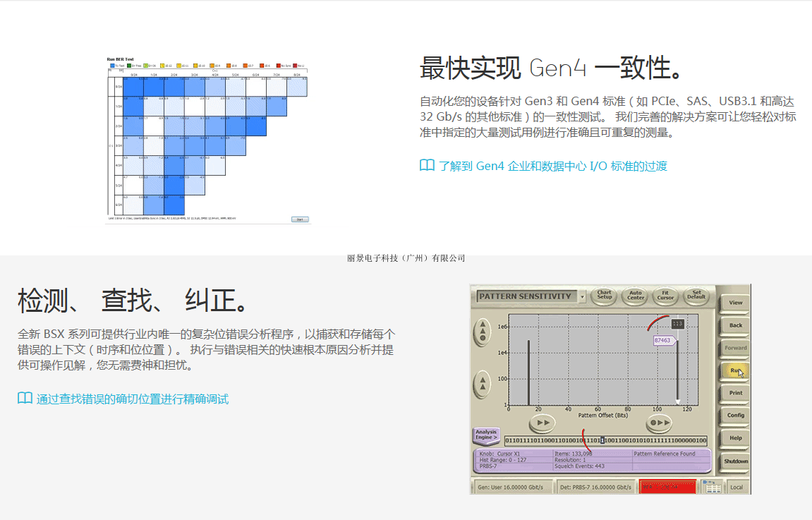This screenshot has width=812, height=520.
Task: Click the '丽景电子科技（广州）有限公司' text
Action: tap(406, 258)
